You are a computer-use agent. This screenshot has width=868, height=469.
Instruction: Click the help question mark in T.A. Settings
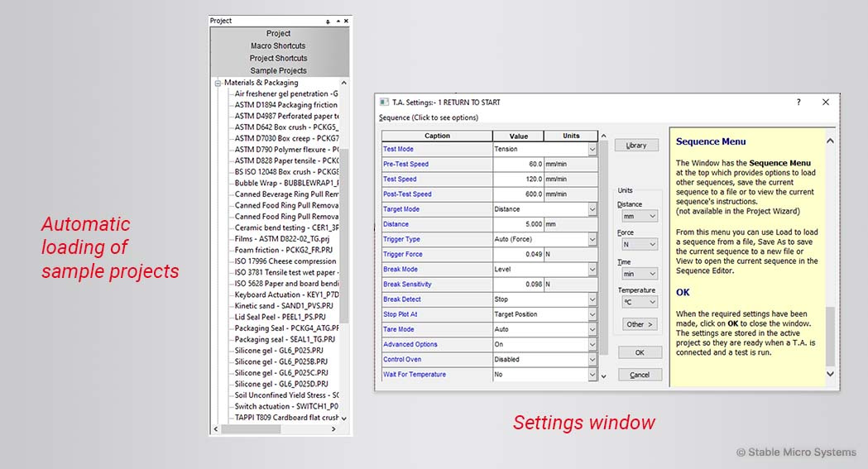coord(798,103)
